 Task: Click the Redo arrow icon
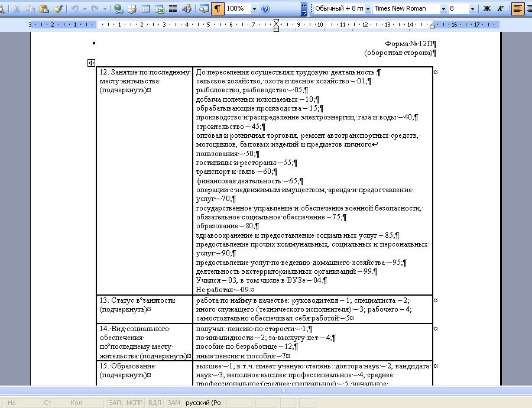tap(95, 9)
